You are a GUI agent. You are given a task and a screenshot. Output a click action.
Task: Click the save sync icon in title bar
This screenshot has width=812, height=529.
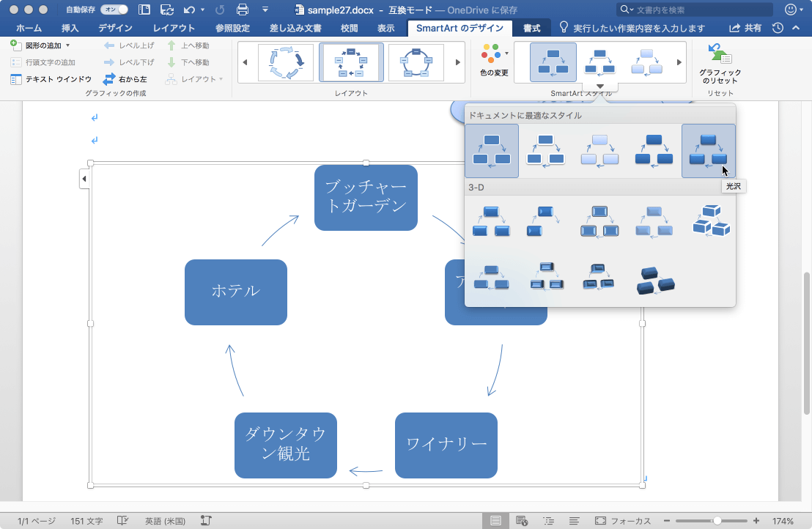[x=167, y=10]
